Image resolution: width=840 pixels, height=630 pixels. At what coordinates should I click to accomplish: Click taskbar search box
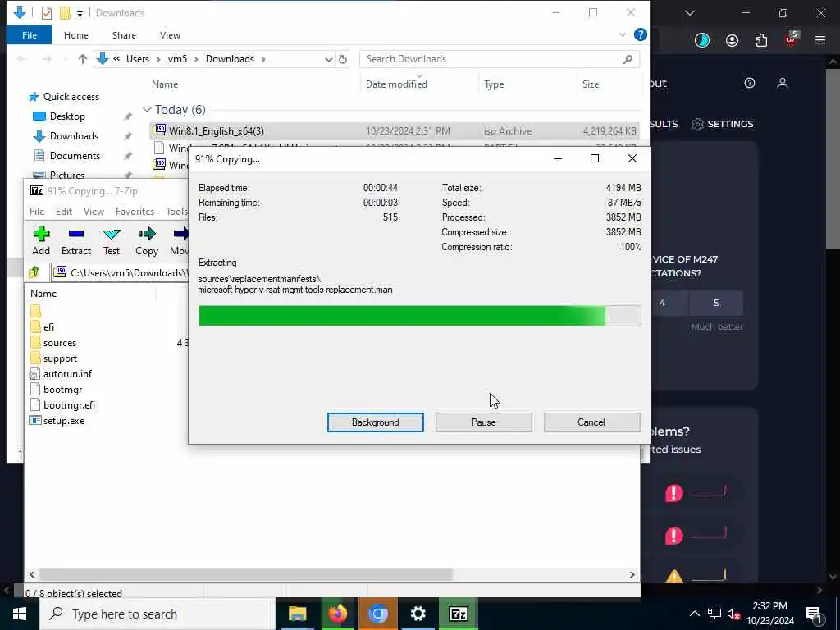(x=157, y=614)
